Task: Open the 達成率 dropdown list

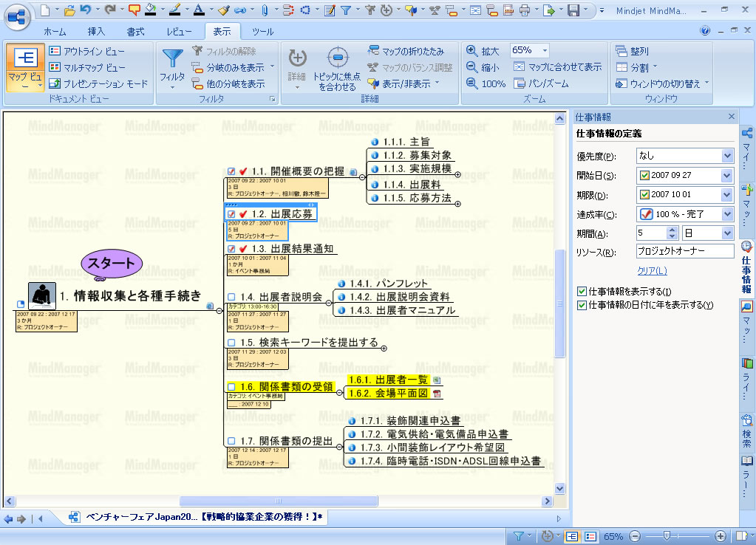Action: coord(726,214)
